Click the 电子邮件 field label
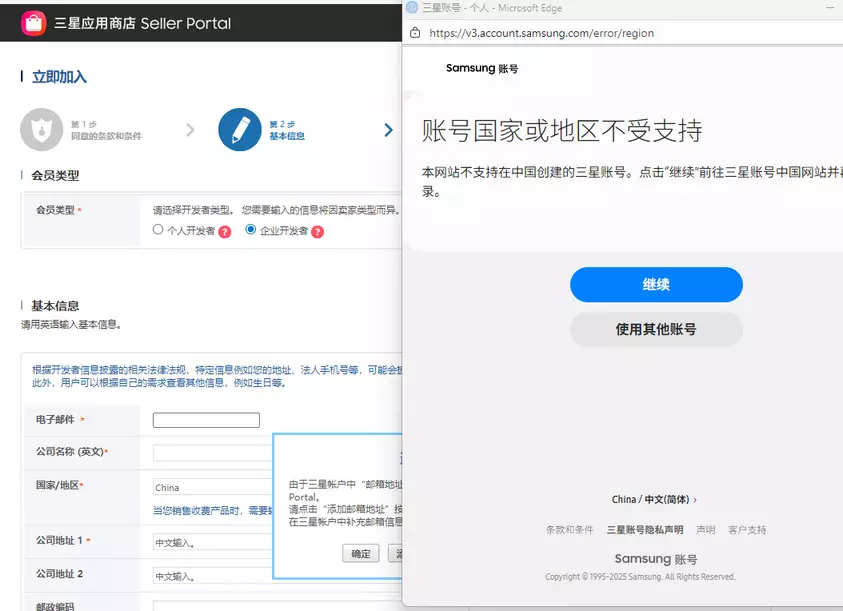 pos(55,420)
